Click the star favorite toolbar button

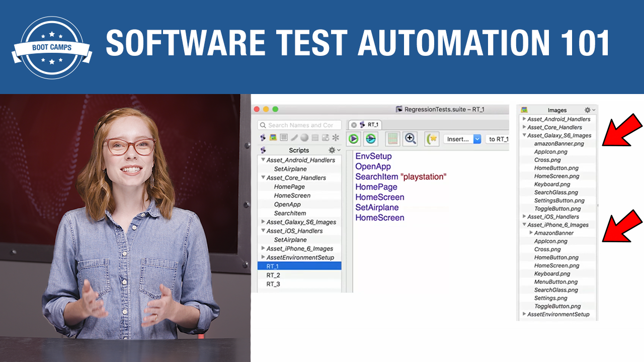click(432, 139)
